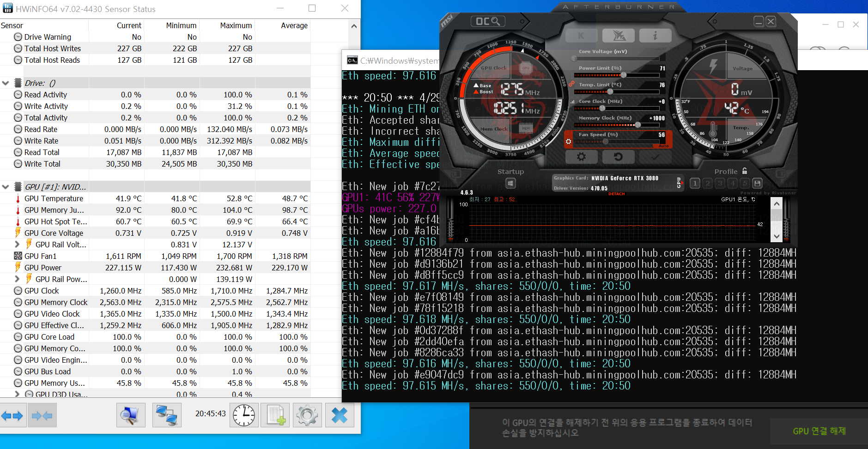Image resolution: width=868 pixels, height=449 pixels.
Task: Expand the GPU Rail Volt... row
Action: [17, 244]
